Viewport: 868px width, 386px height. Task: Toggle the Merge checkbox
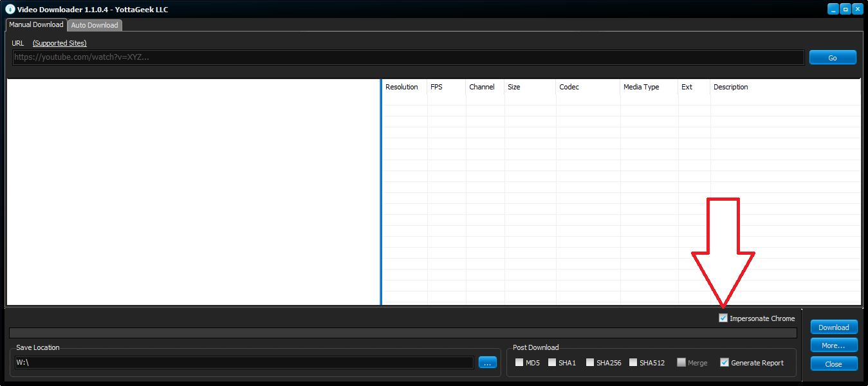click(681, 363)
